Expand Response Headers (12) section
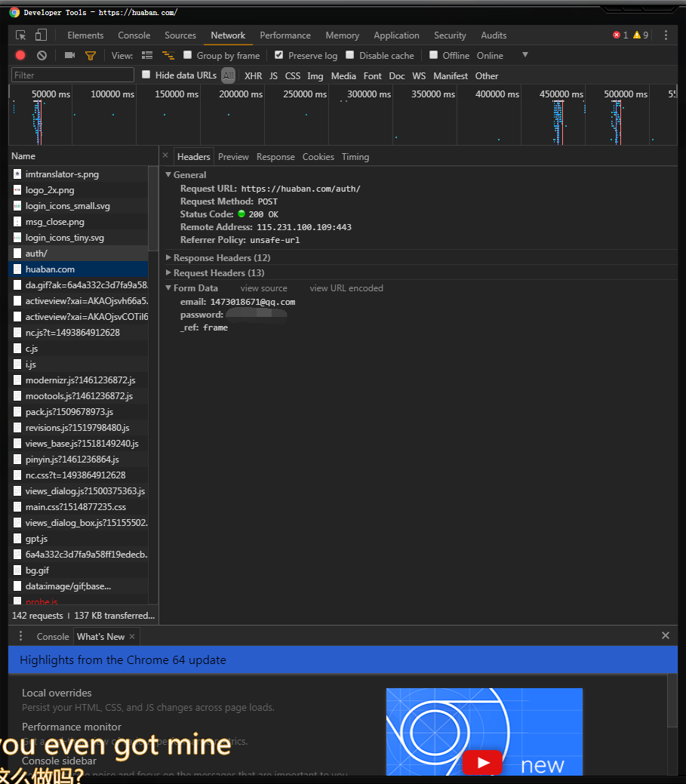 (168, 257)
